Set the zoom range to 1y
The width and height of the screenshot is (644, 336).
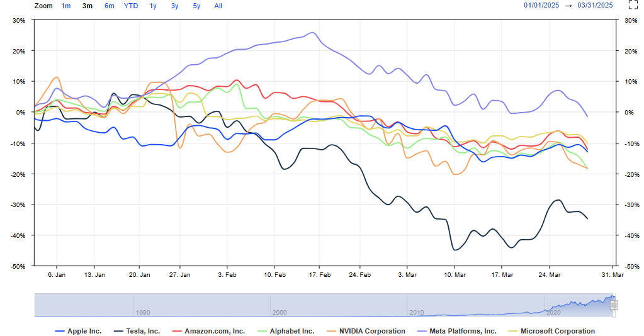pyautogui.click(x=153, y=6)
